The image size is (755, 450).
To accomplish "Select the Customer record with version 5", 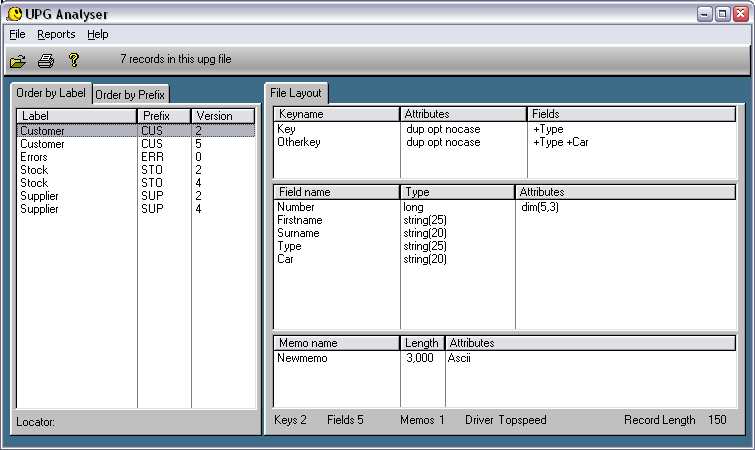I will 42,144.
